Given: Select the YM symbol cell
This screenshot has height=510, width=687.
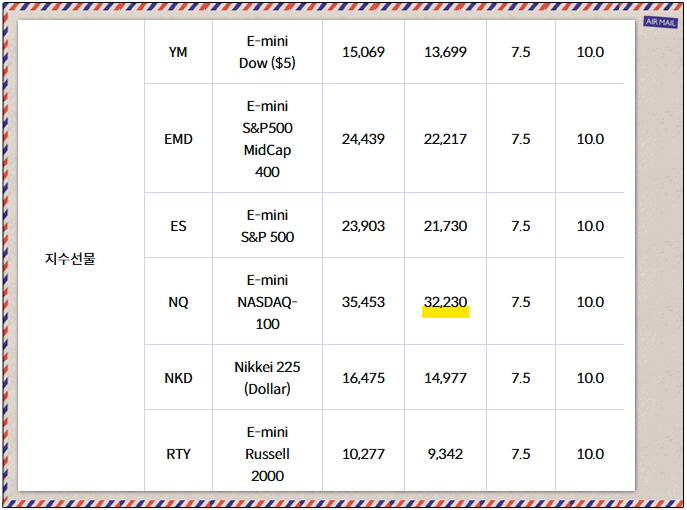Looking at the screenshot, I should click(x=178, y=52).
